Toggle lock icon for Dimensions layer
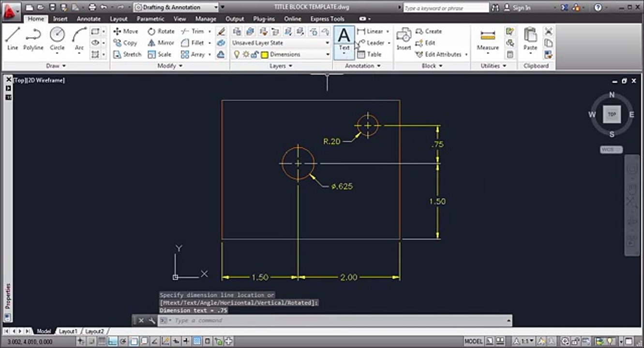 pos(254,55)
